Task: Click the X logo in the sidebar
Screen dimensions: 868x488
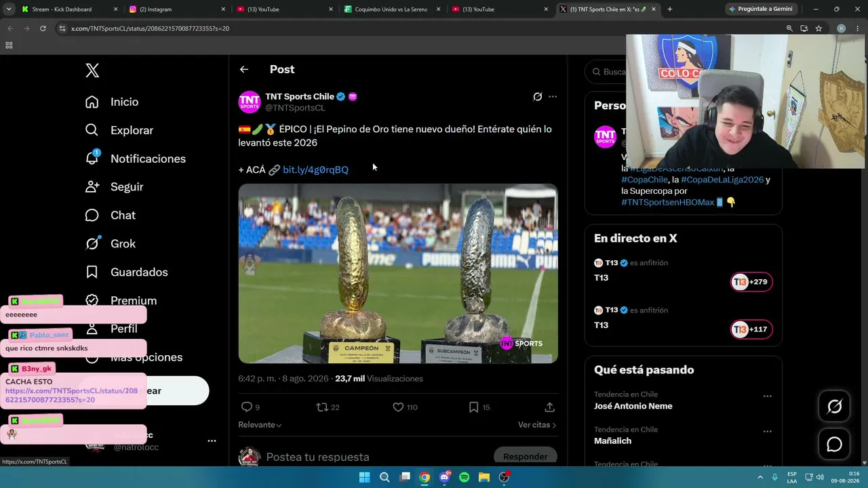Action: [92, 70]
